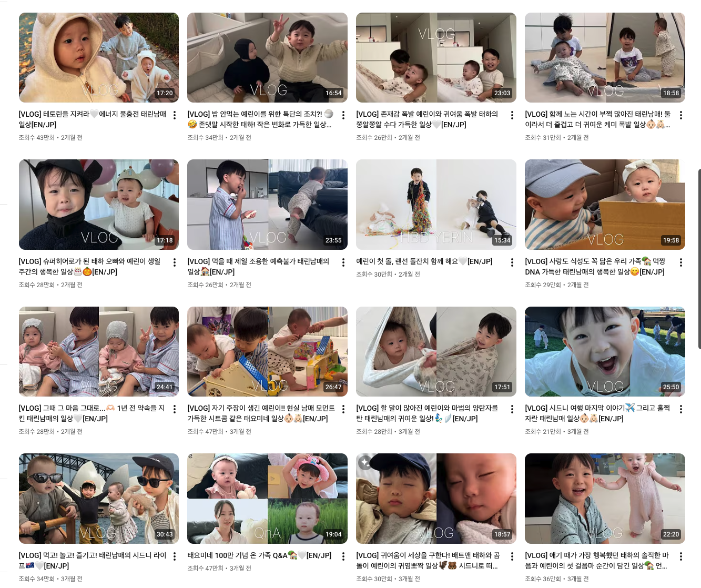Open the QnA video thumbnail with 19:04 duration
This screenshot has height=588, width=701.
267,499
